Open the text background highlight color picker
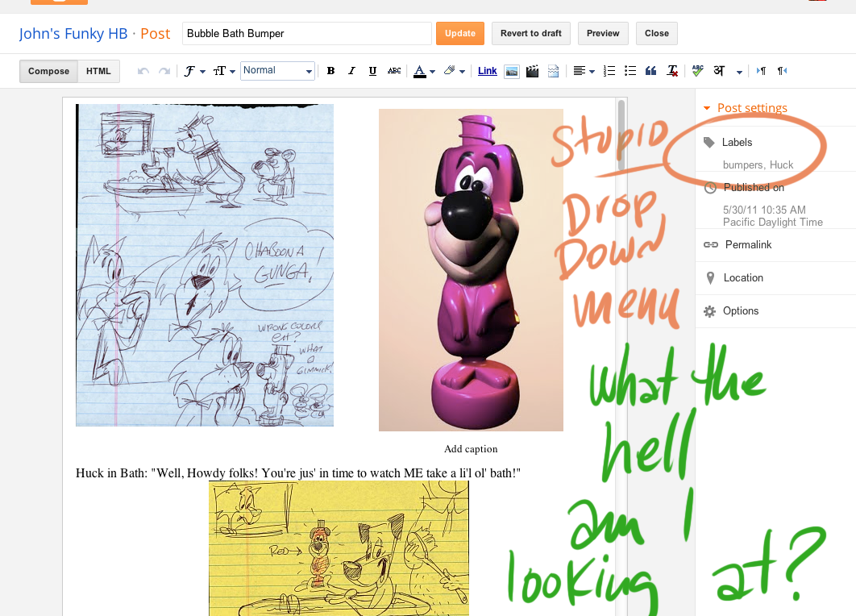Viewport: 856px width, 616px height. click(x=454, y=71)
